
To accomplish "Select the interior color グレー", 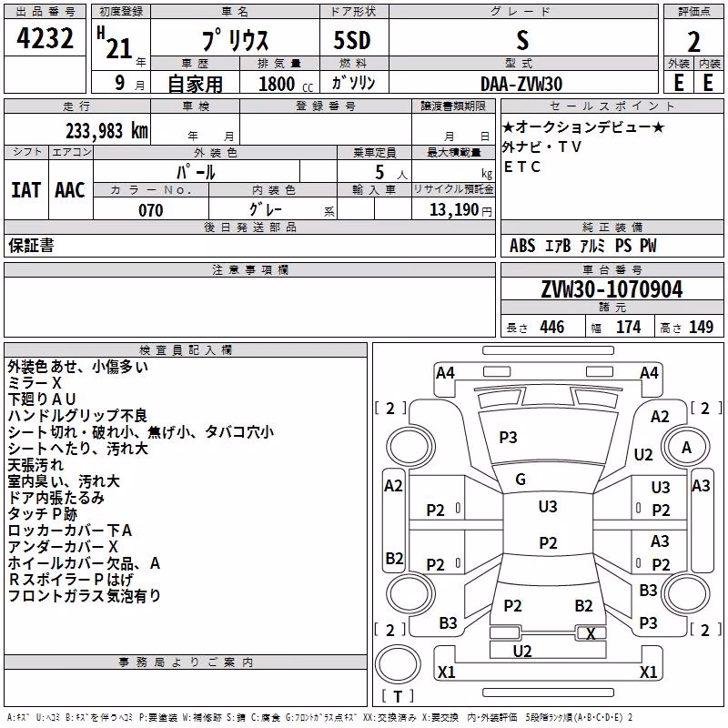I will tap(266, 209).
